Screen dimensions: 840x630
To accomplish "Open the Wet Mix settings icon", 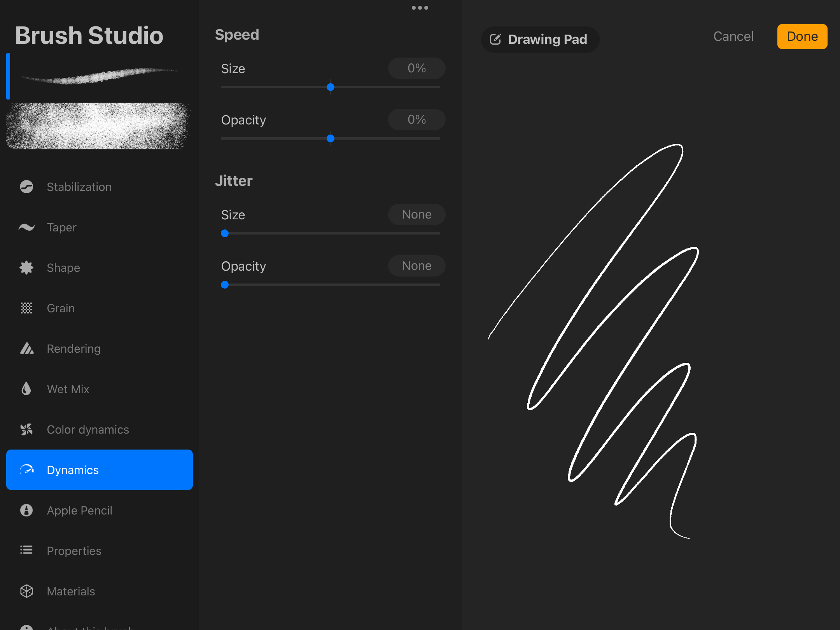I will [26, 389].
